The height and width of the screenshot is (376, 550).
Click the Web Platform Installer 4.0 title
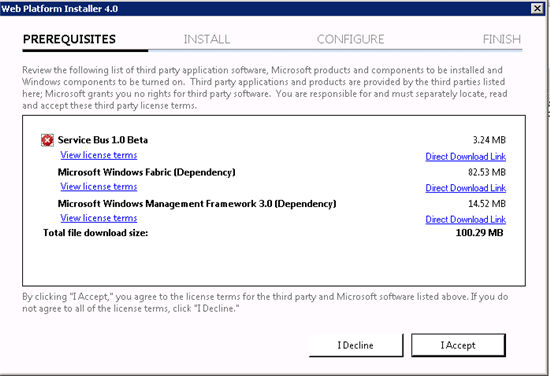tap(60, 8)
